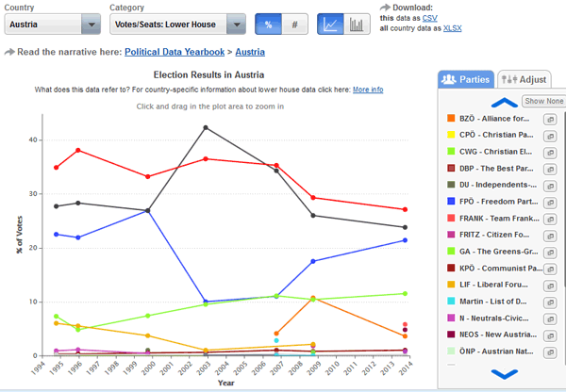The height and width of the screenshot is (392, 566).
Task: Click the KPÖ - Communist Pa... label
Action: click(501, 269)
